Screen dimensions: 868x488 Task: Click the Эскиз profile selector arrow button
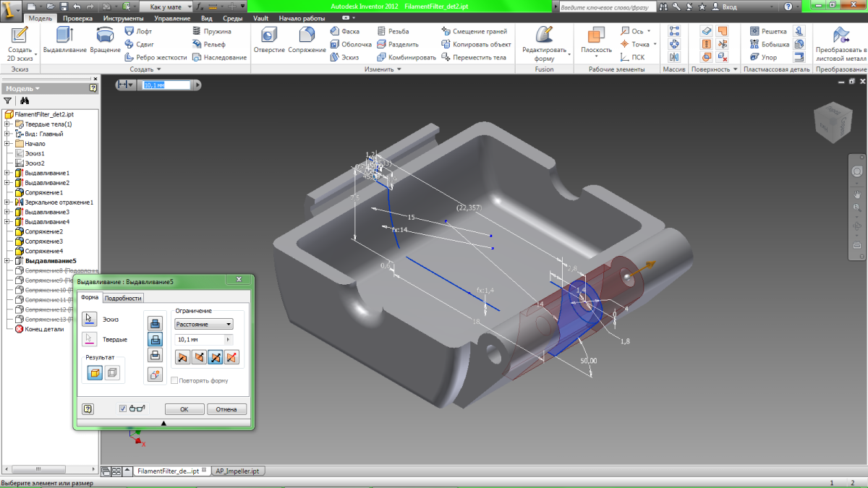(90, 319)
